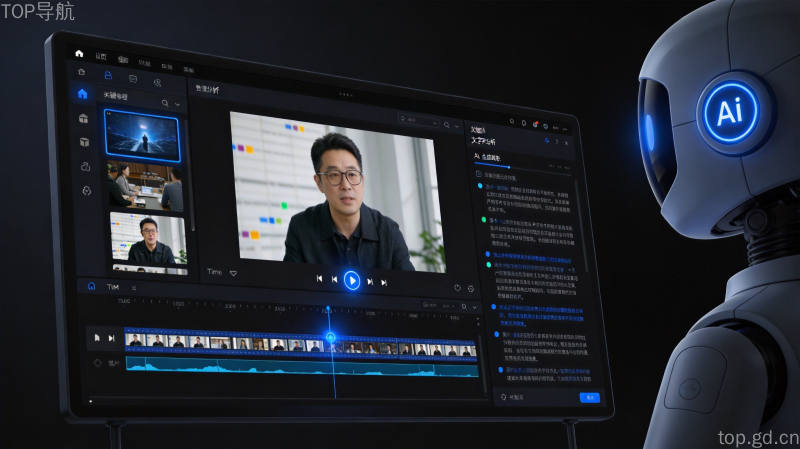Click the blue round icon in the top-right toolbar
This screenshot has height=449, width=800.
click(x=545, y=126)
